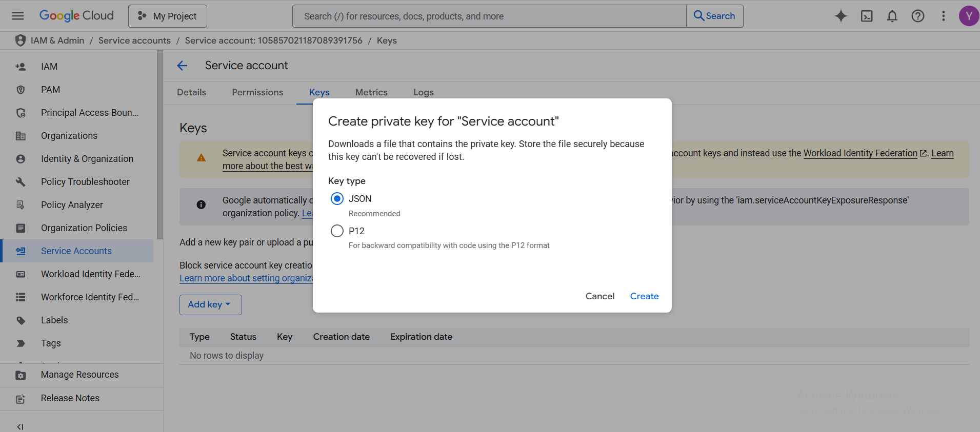Cancel the private key dialog
Screen dimensions: 980x432
coord(599,296)
